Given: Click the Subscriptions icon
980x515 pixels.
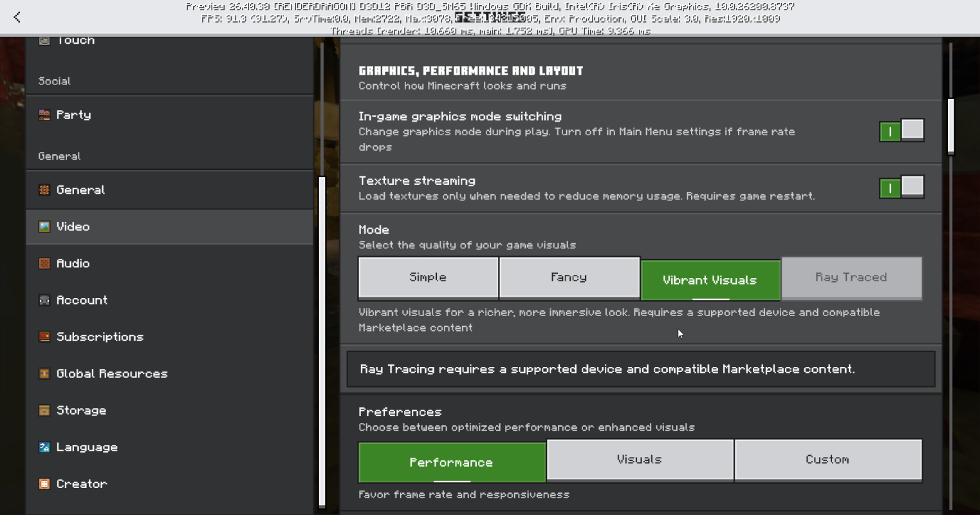Looking at the screenshot, I should 44,337.
